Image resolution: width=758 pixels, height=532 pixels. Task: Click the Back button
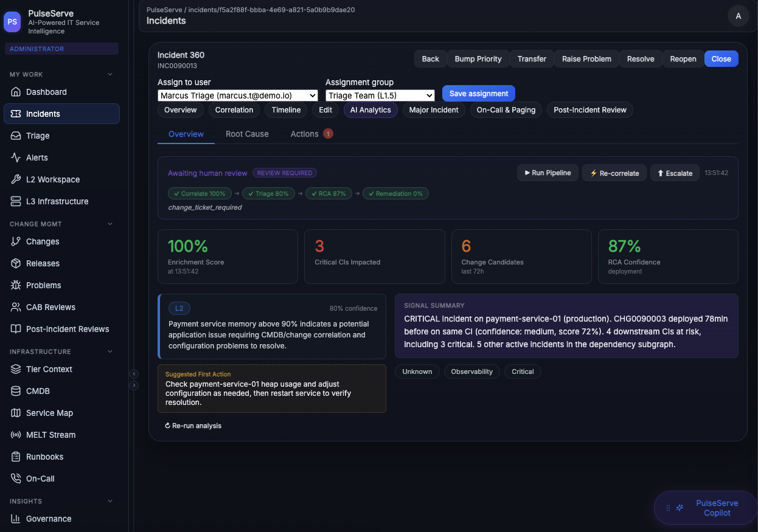[x=431, y=59]
